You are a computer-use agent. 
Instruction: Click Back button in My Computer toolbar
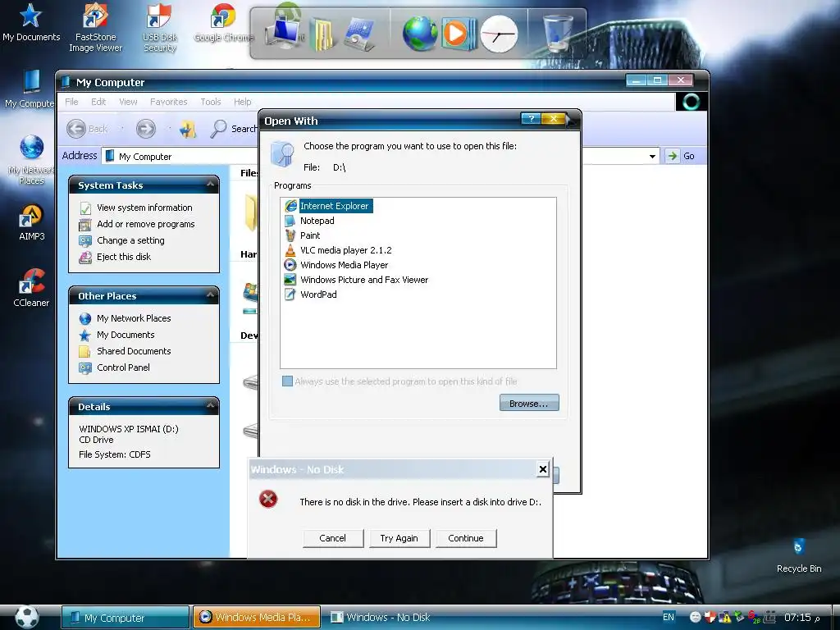click(87, 129)
